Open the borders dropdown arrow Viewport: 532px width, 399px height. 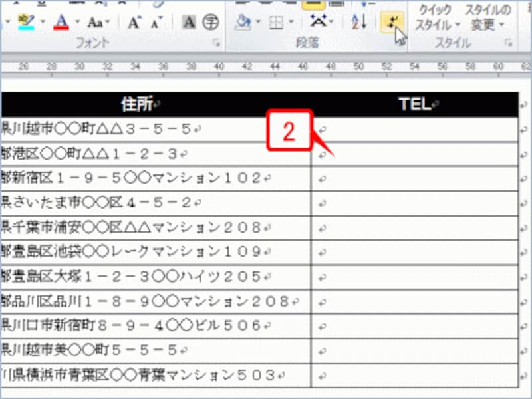click(291, 23)
